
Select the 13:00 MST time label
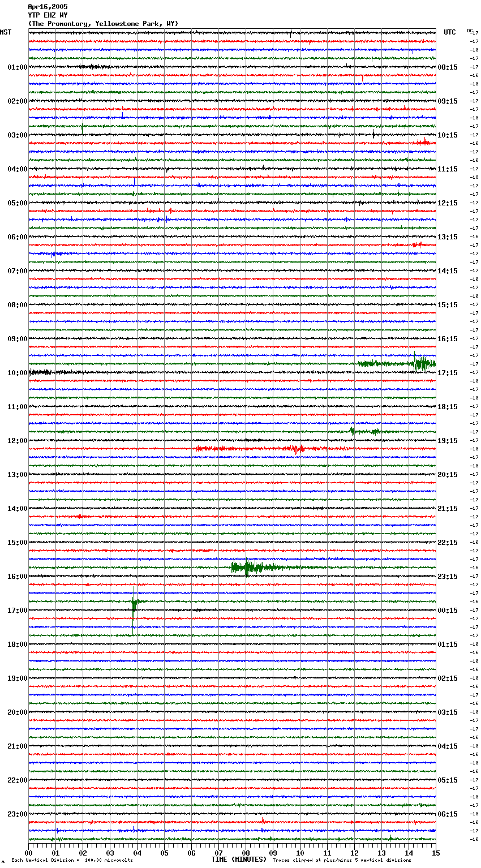[18, 475]
